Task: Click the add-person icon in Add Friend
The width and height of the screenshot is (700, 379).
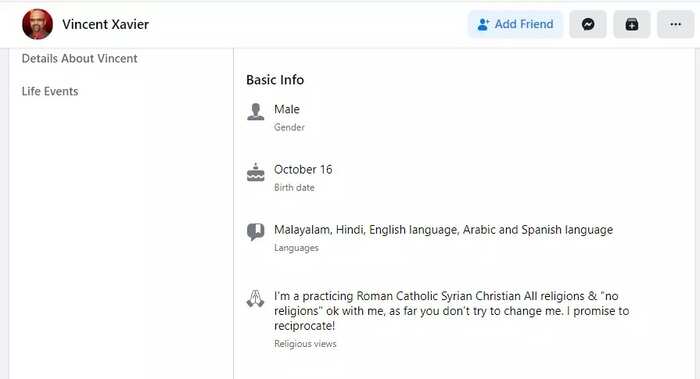Action: [x=483, y=24]
